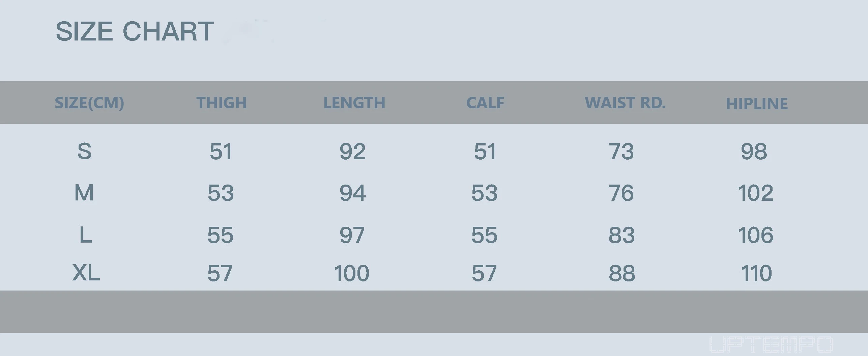Select the hipline value 110

click(756, 273)
